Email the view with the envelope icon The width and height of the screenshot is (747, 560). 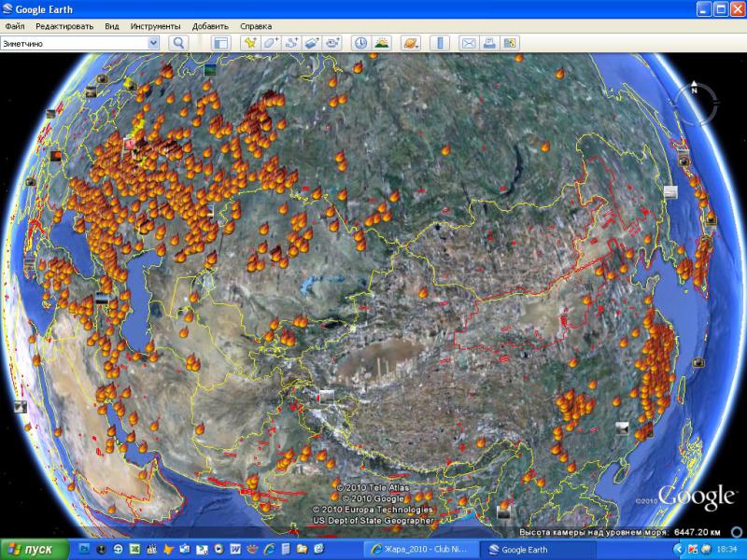(x=469, y=43)
